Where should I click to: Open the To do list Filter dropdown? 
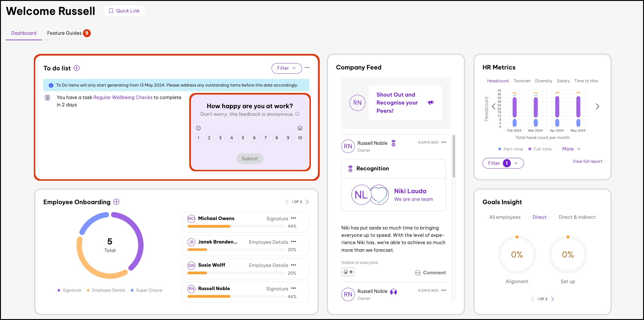(x=286, y=68)
